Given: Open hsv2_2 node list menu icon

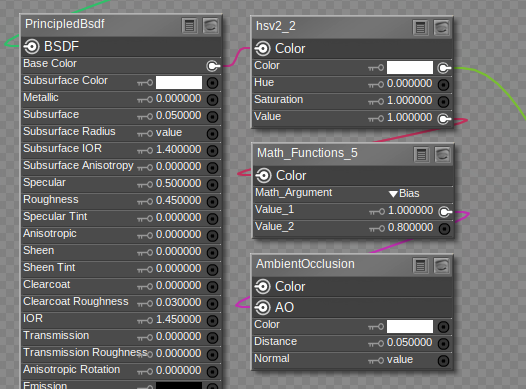Looking at the screenshot, I should [x=420, y=27].
